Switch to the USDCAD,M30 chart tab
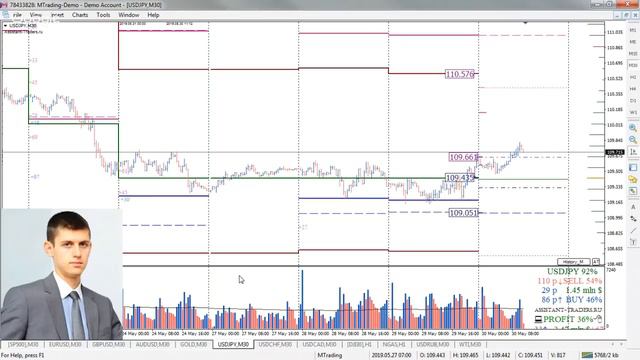Viewport: 640px width, 360px height. coord(319,344)
